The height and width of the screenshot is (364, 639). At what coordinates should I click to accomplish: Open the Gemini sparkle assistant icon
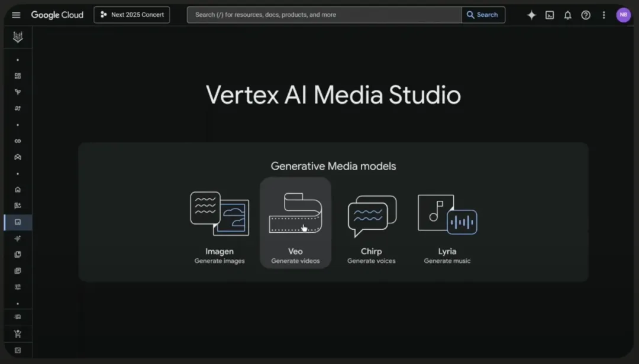531,15
